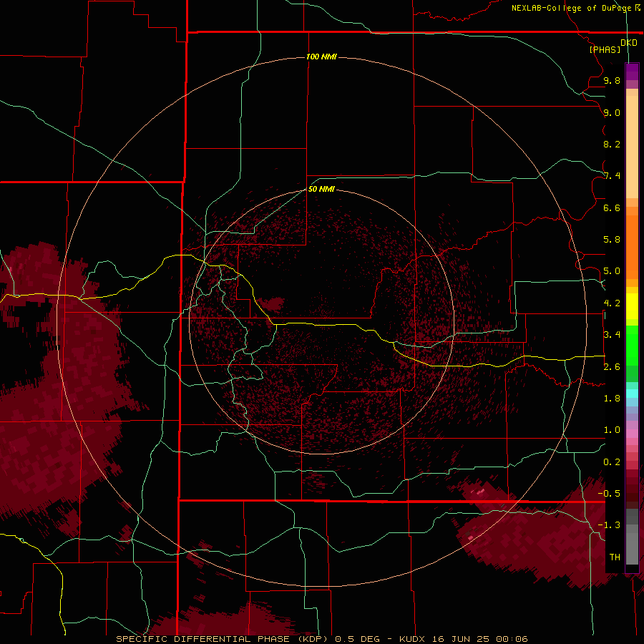Click the pink segment of the color bar
Image resolution: width=644 pixels, height=644 pixels.
coord(632,434)
